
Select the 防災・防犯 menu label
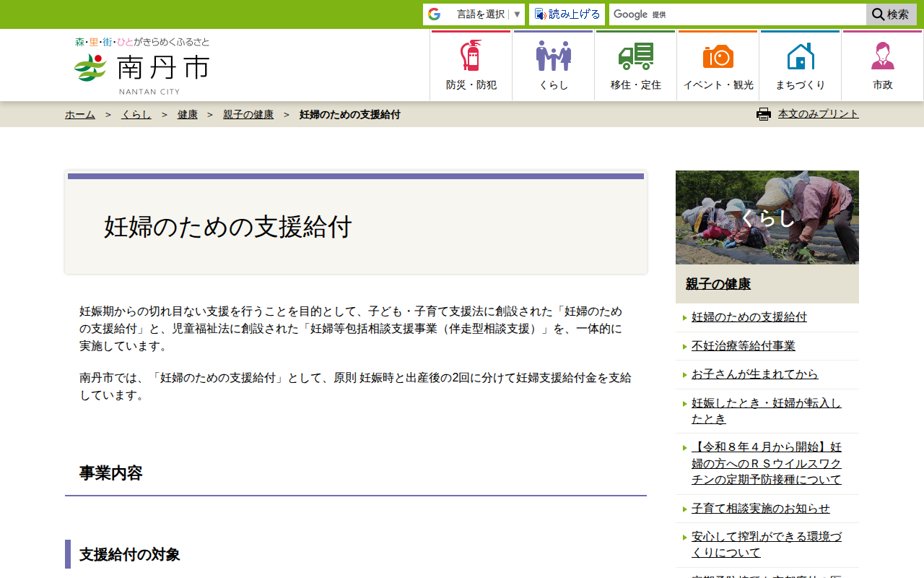pyautogui.click(x=471, y=85)
